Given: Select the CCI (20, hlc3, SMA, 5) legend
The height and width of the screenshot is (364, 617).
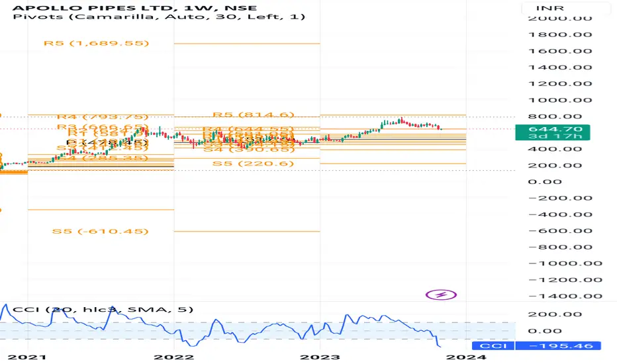Looking at the screenshot, I should pos(103,309).
